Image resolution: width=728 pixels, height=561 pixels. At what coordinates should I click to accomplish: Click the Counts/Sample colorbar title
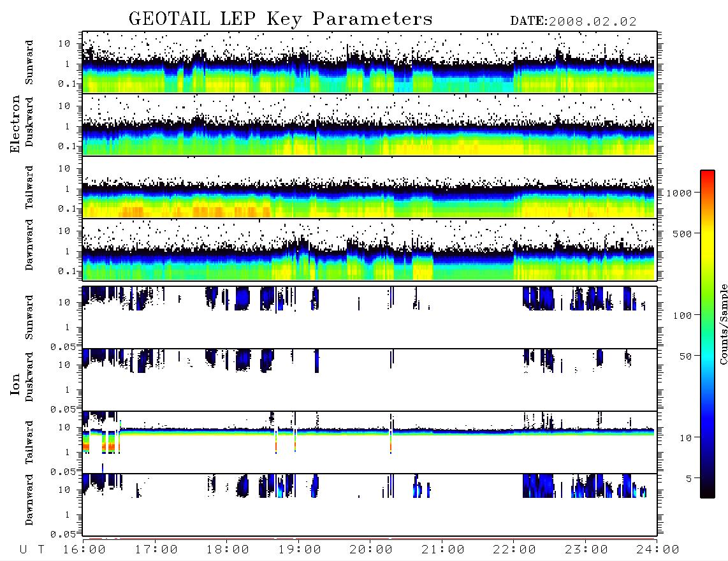click(x=723, y=324)
